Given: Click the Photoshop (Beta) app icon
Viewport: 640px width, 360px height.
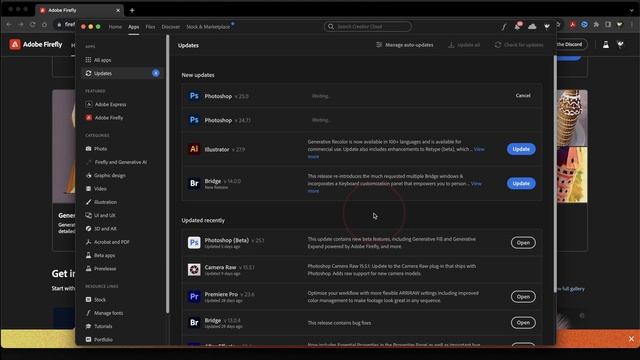Looking at the screenshot, I should (x=194, y=242).
